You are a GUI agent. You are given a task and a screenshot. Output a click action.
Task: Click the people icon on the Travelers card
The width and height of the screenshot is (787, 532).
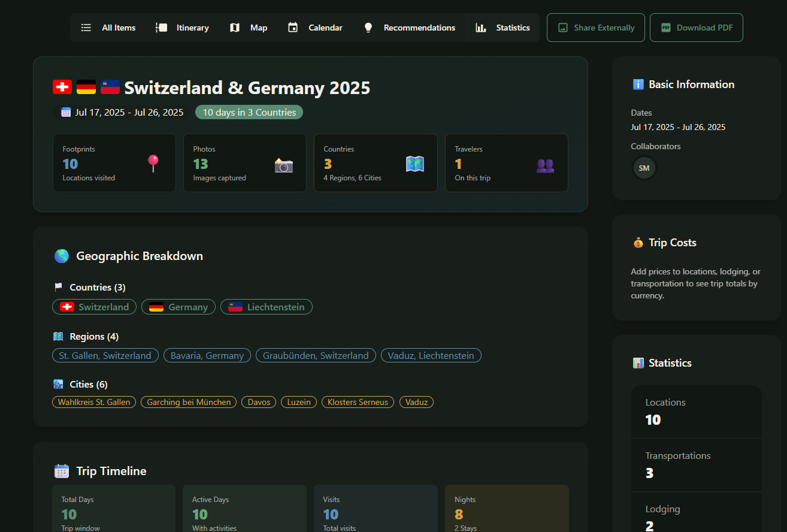[x=545, y=165]
